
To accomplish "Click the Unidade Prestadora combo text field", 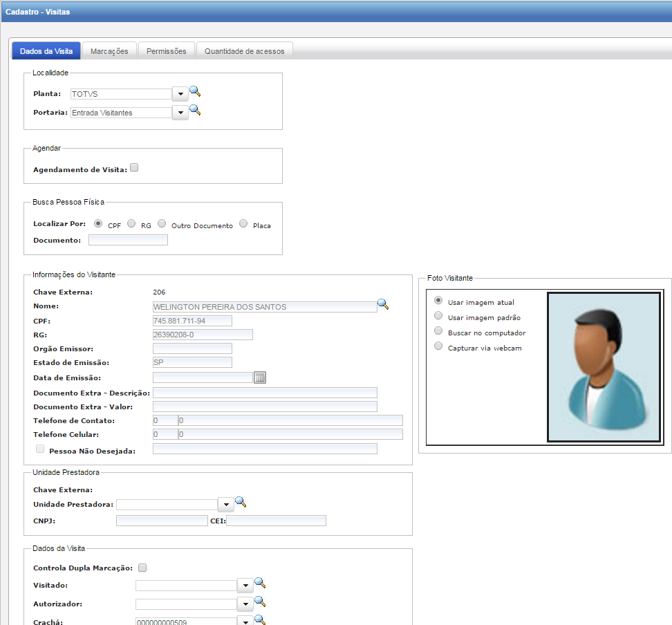I will [x=167, y=505].
